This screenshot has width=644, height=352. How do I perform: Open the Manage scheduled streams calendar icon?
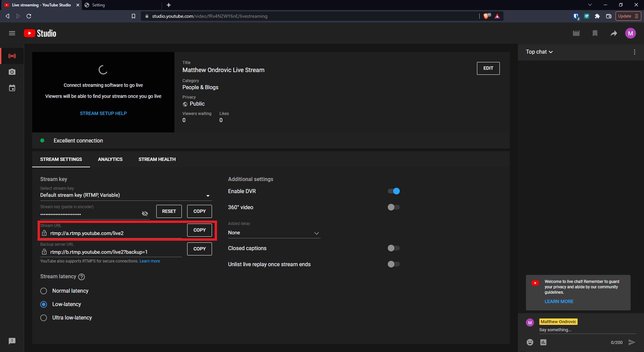click(12, 88)
